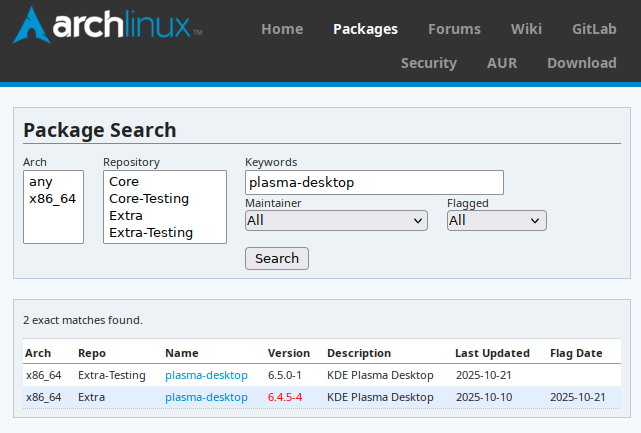
Task: Open plasma-desktop version 6.4.5-4 link
Action: pos(206,397)
